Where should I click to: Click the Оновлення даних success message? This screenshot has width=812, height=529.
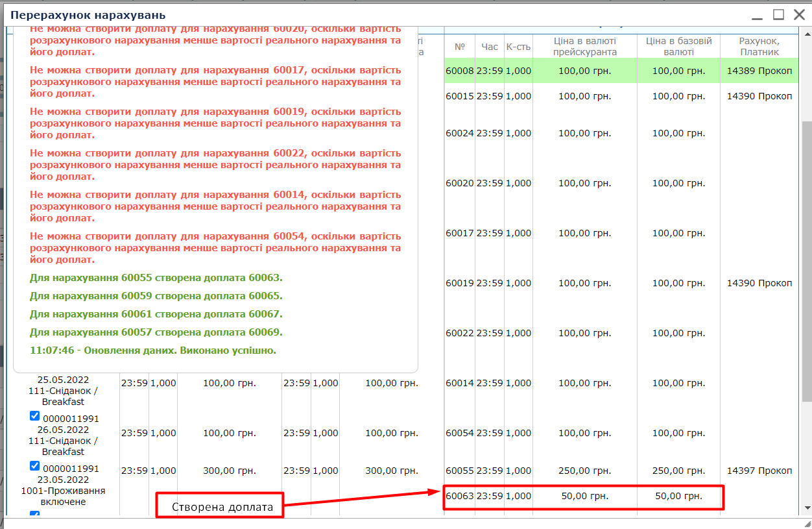coord(153,351)
